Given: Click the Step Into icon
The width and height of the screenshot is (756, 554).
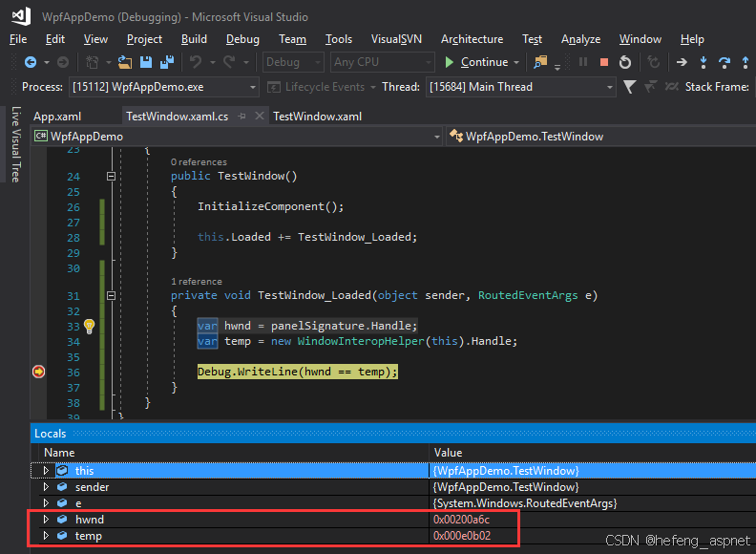Looking at the screenshot, I should coord(703,62).
